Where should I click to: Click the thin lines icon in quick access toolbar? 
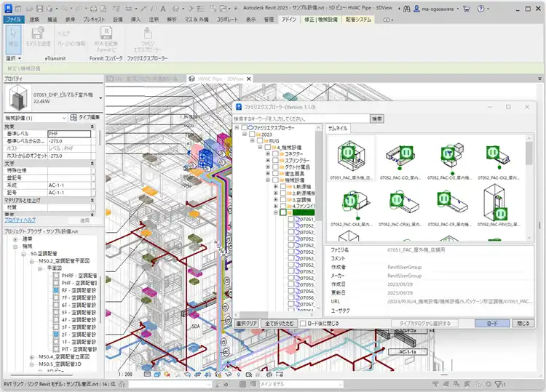[200, 9]
